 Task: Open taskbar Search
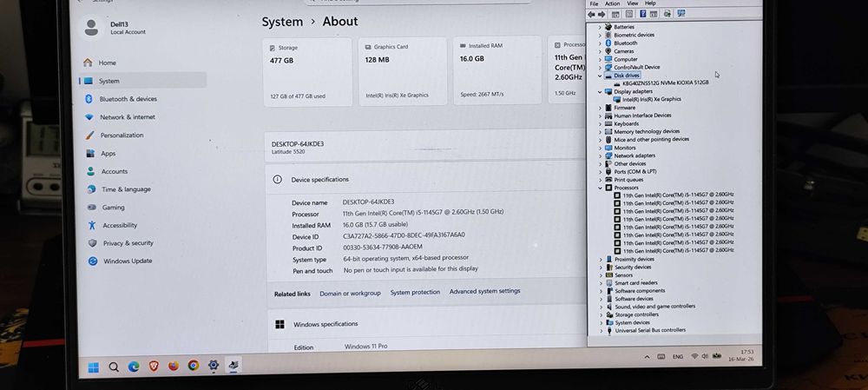[114, 367]
